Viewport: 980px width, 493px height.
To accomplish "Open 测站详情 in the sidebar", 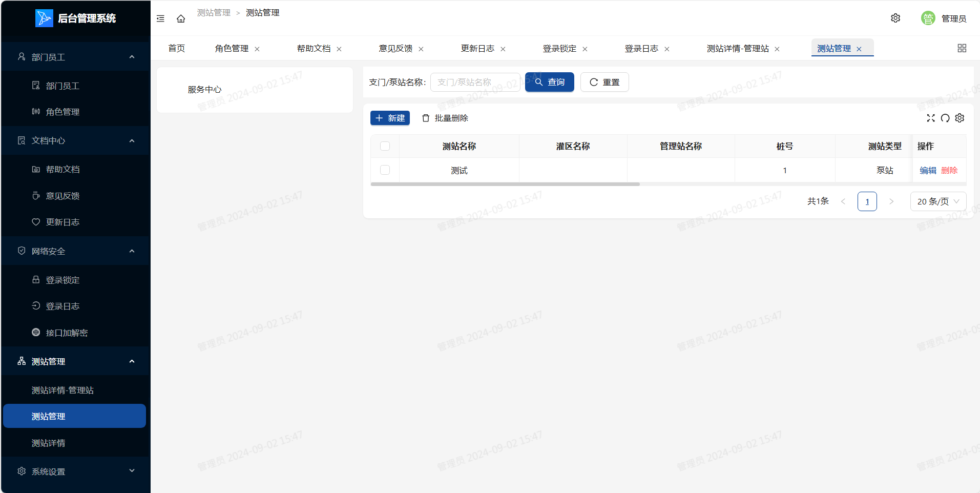I will 75,443.
